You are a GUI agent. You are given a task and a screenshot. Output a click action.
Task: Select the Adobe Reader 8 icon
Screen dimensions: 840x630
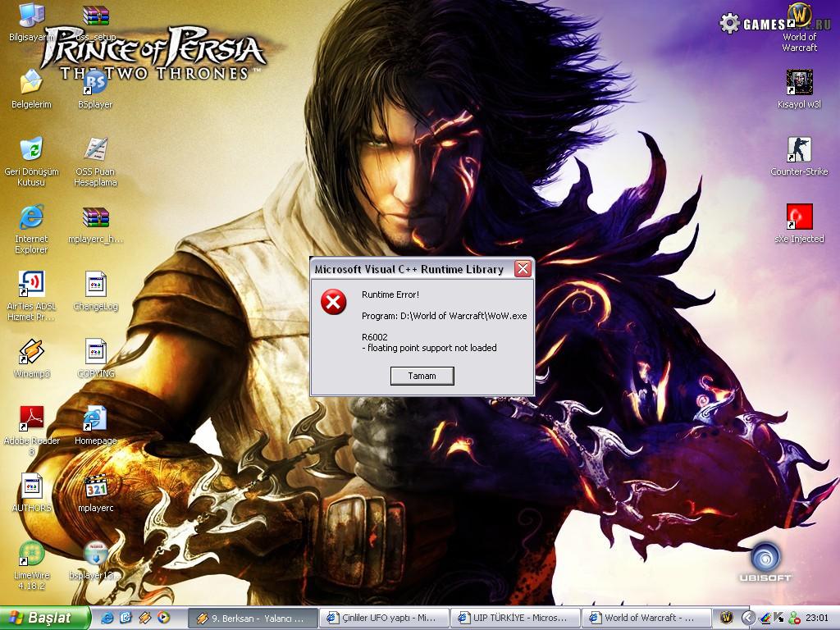click(x=31, y=419)
